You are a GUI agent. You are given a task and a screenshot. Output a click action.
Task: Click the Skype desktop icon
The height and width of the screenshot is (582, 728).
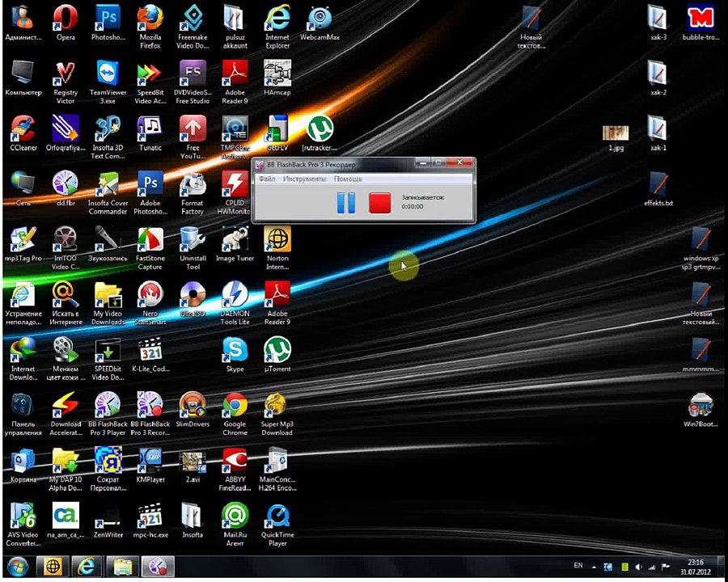click(235, 355)
